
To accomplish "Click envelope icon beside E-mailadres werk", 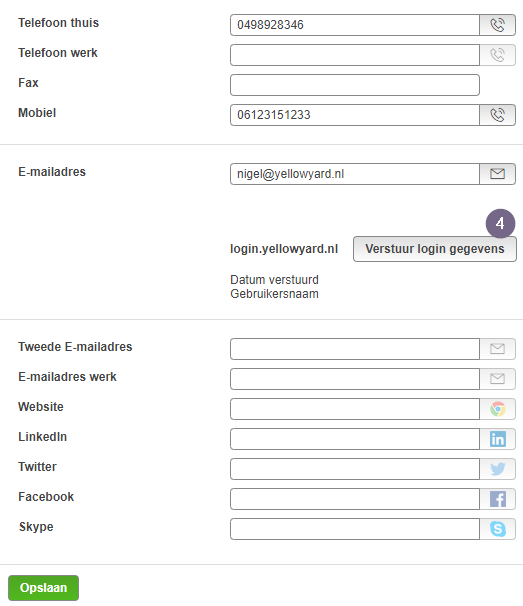I will click(497, 379).
